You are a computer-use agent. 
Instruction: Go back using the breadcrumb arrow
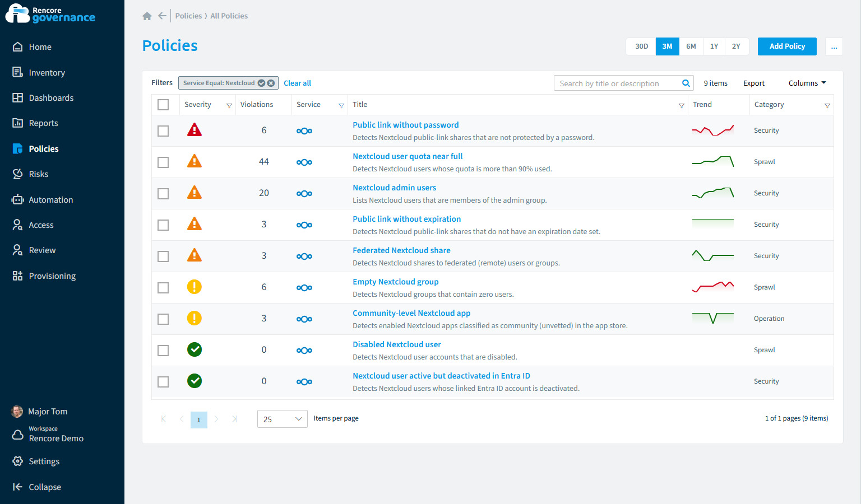click(162, 16)
